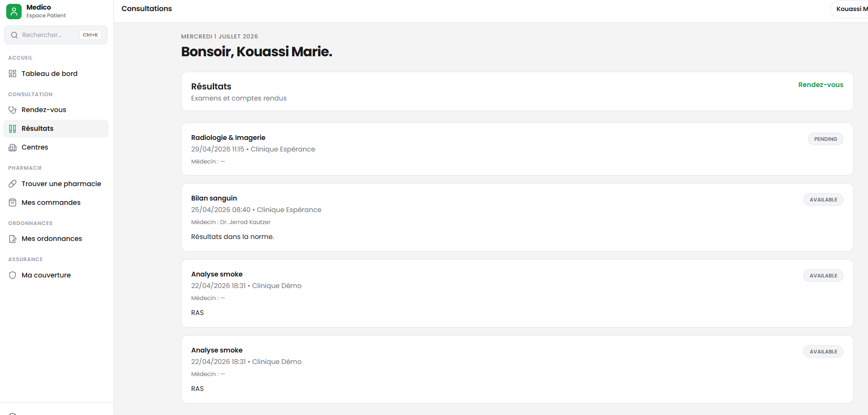
Task: Open Tableau de bord dashboard icon
Action: [12, 74]
